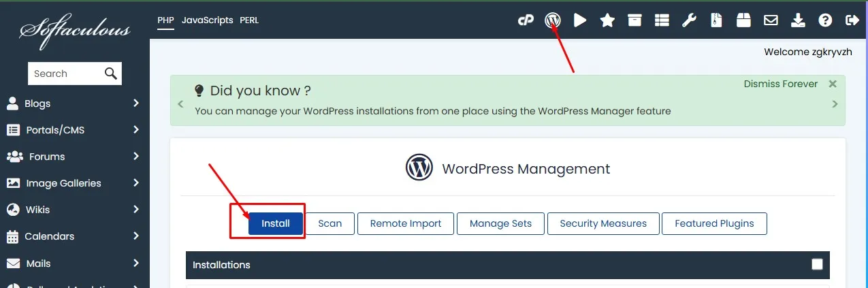Click the blue Install button

pos(276,223)
